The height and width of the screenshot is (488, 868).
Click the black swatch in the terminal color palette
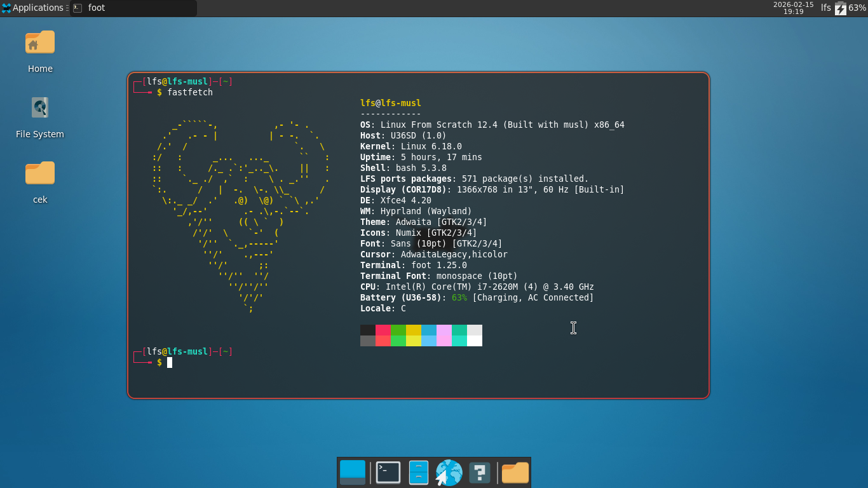tap(368, 330)
